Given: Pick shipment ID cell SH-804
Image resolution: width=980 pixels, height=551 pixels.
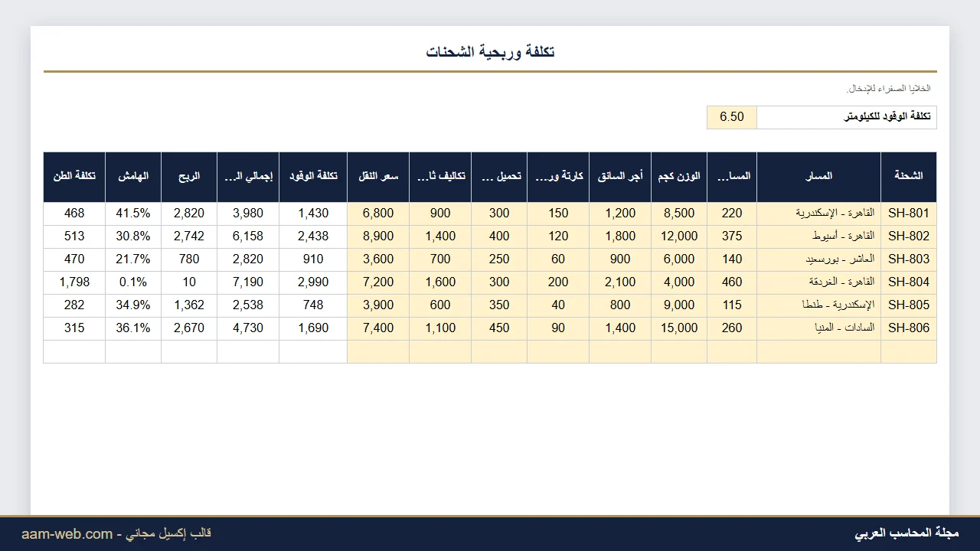Looking at the screenshot, I should pyautogui.click(x=909, y=282).
